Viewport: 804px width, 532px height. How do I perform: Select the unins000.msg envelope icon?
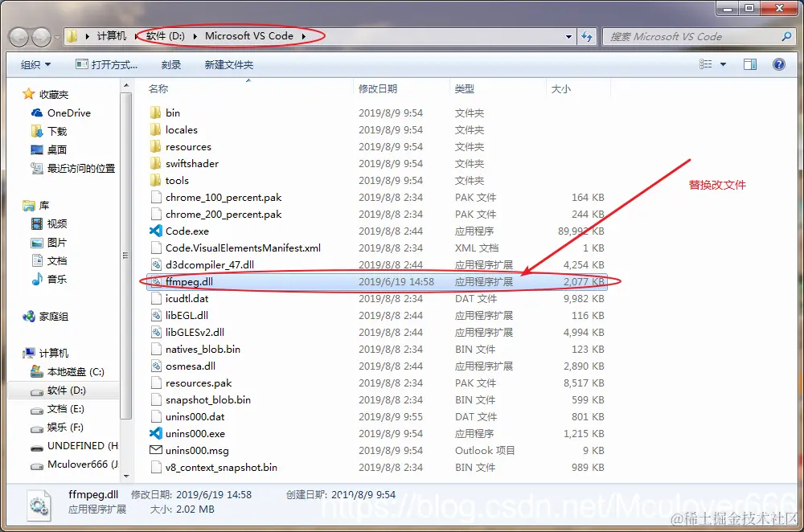pos(155,450)
